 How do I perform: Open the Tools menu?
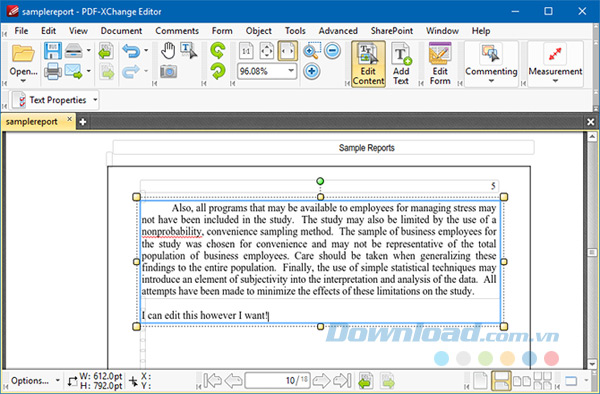tap(295, 31)
